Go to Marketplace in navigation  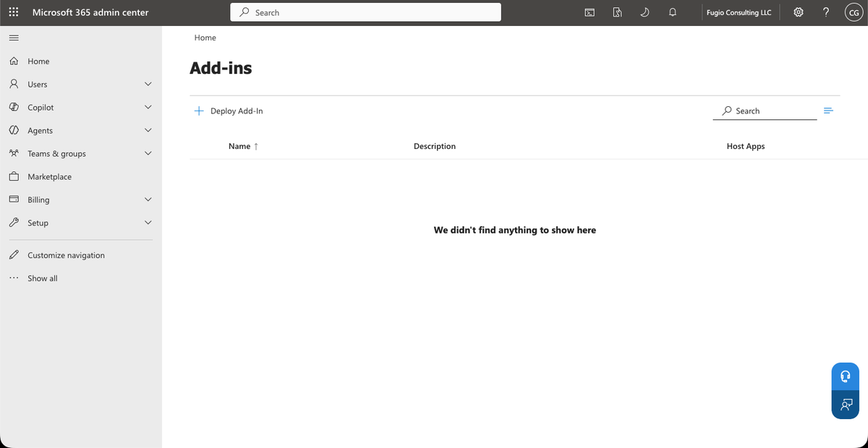[x=50, y=177]
